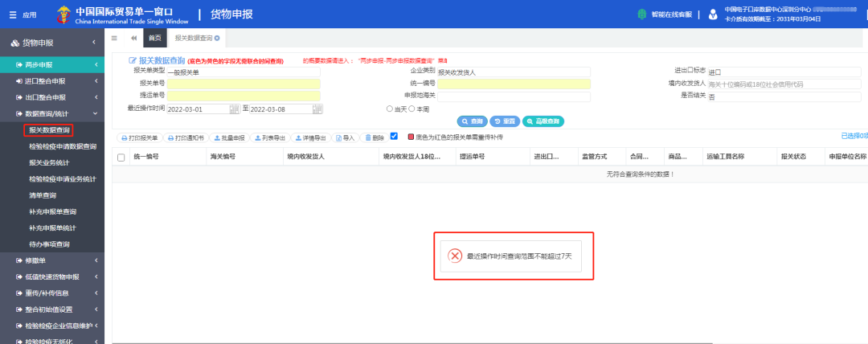This screenshot has height=344, width=868.
Task: Click 批量申报 upload button
Action: (x=229, y=137)
